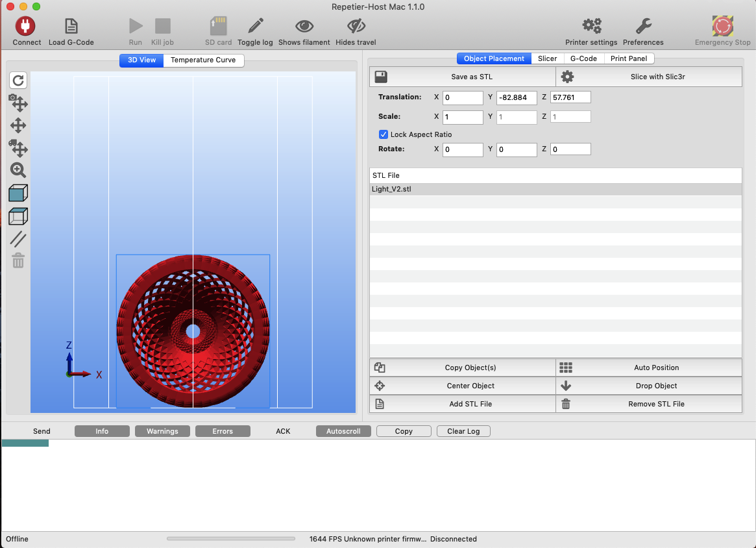The width and height of the screenshot is (756, 548).
Task: Click the Translation Y field showing -82.884
Action: point(517,97)
